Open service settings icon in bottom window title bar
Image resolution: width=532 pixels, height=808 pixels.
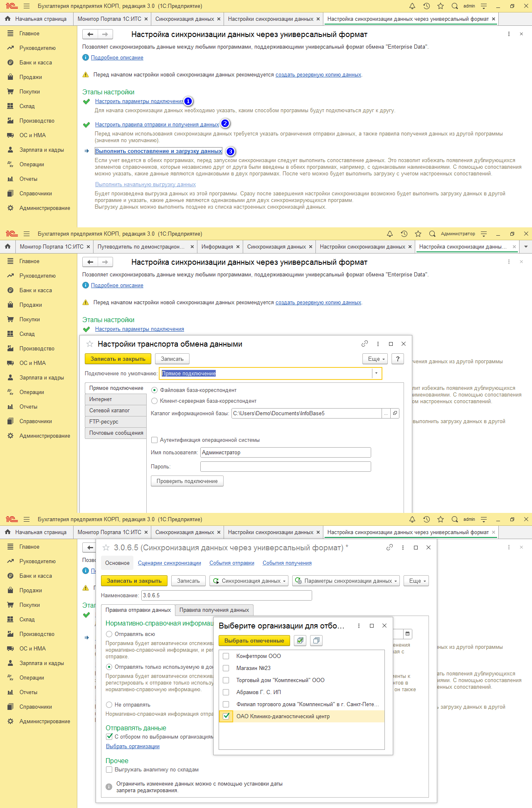[484, 520]
